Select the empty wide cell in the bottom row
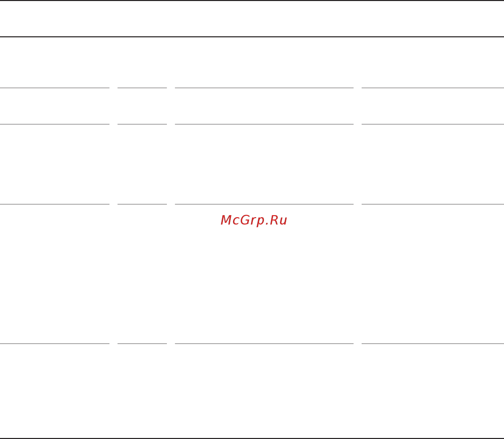Screen dimensions: 504x439 [x=264, y=391]
